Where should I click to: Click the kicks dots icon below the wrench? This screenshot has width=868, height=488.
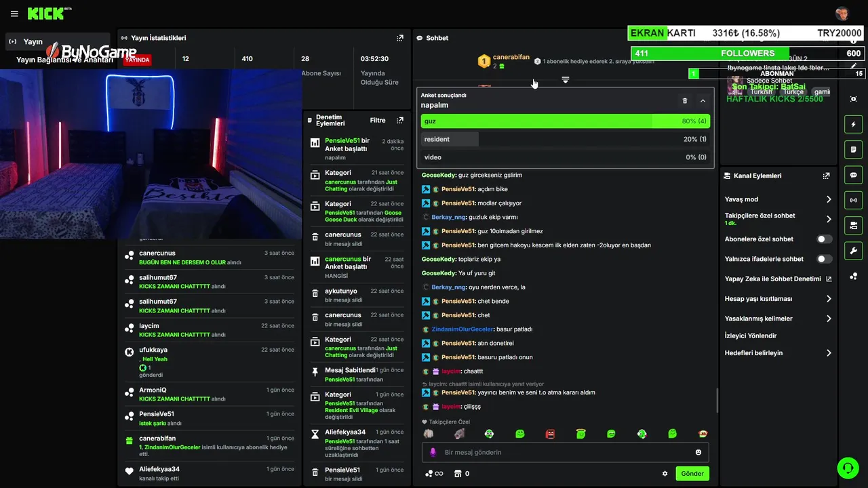click(853, 276)
